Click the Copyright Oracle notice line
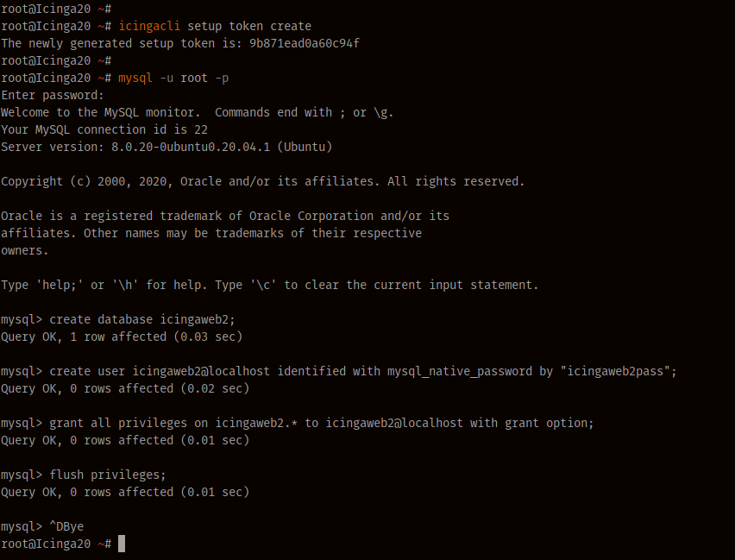The height and width of the screenshot is (560, 735). 262,181
